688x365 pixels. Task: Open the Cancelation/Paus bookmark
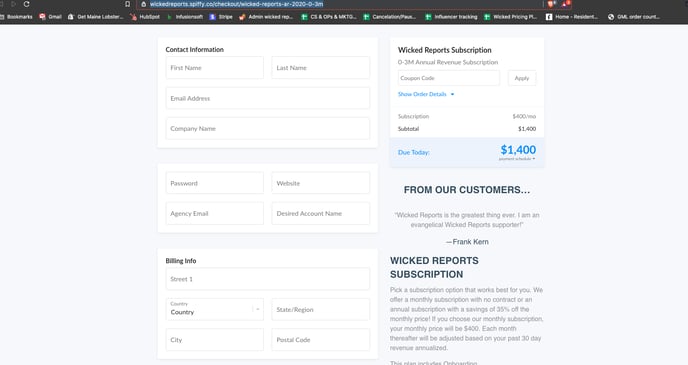coord(390,17)
